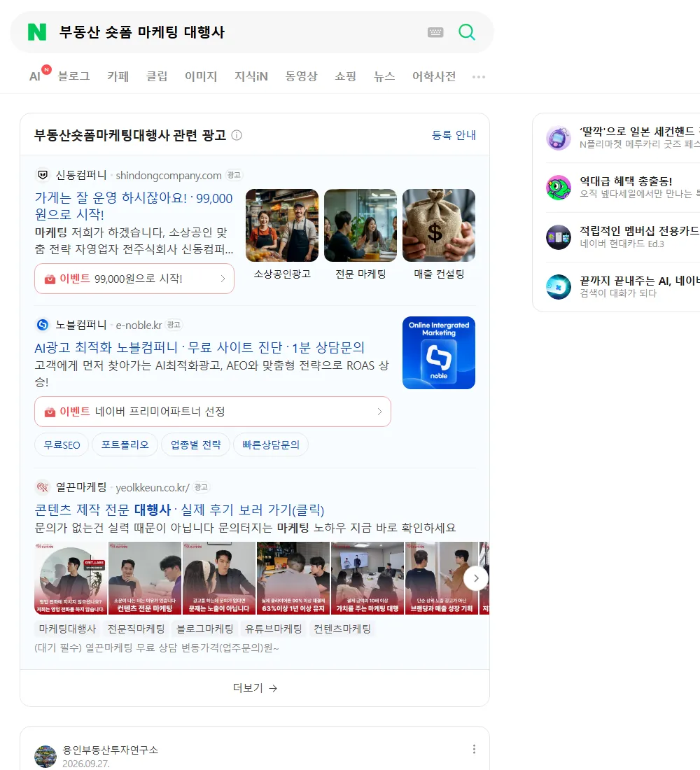Click the green 넾다세일 character icon
Screen dimensions: 700x770
(x=559, y=188)
